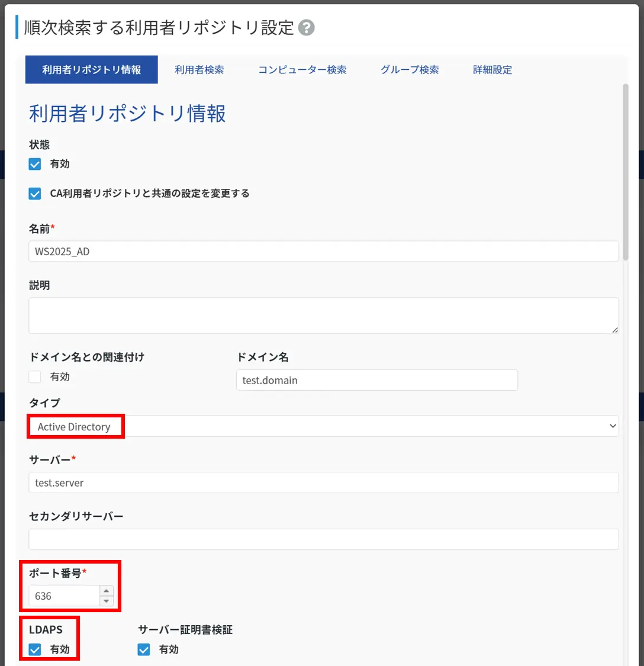Click the 利用者リポジトリ情報 section heading
Screen dimensions: 644x666
pyautogui.click(x=127, y=114)
